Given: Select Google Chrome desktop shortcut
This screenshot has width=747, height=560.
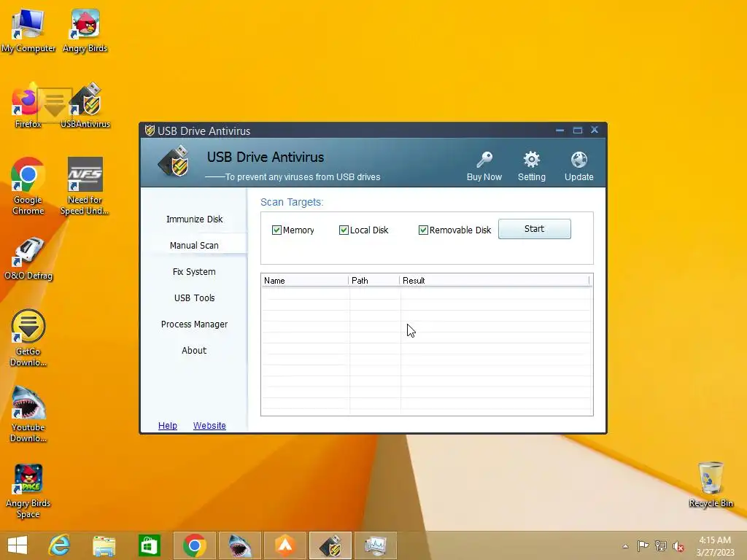Looking at the screenshot, I should (x=28, y=186).
